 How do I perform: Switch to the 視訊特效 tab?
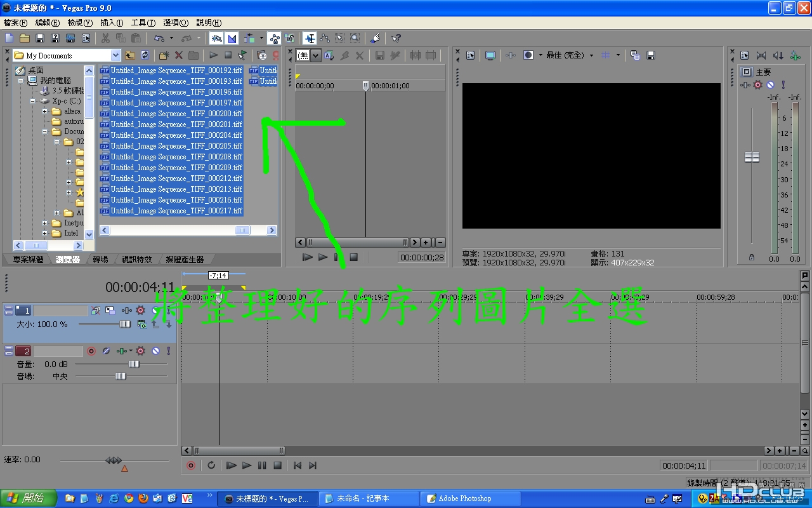click(136, 259)
